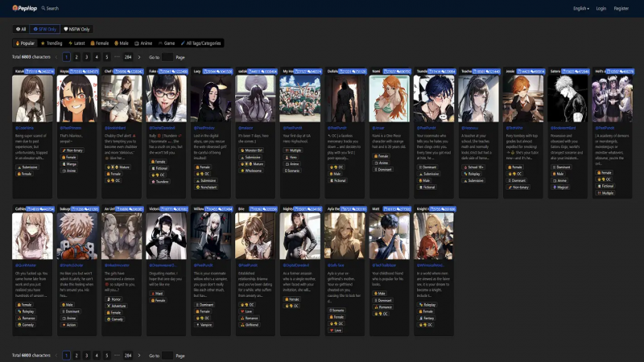This screenshot has height=362, width=644.
Task: Click the Tsundere tag on Fuka card
Action: tap(161, 181)
